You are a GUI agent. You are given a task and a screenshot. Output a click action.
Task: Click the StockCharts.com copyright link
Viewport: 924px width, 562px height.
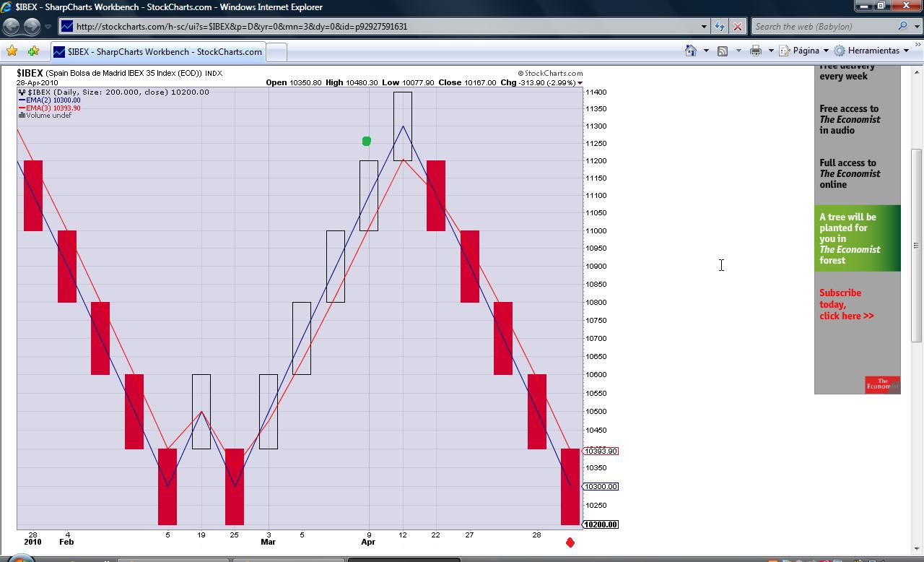(550, 73)
